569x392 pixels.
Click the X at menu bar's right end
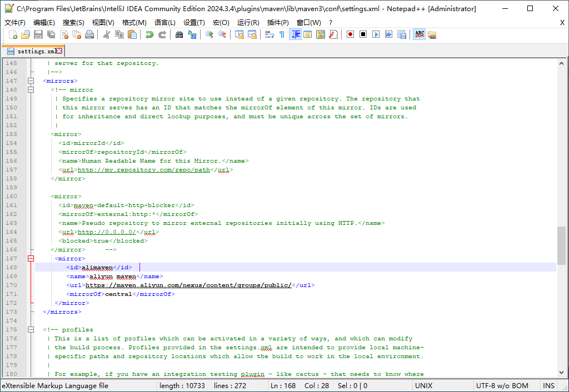click(x=562, y=22)
